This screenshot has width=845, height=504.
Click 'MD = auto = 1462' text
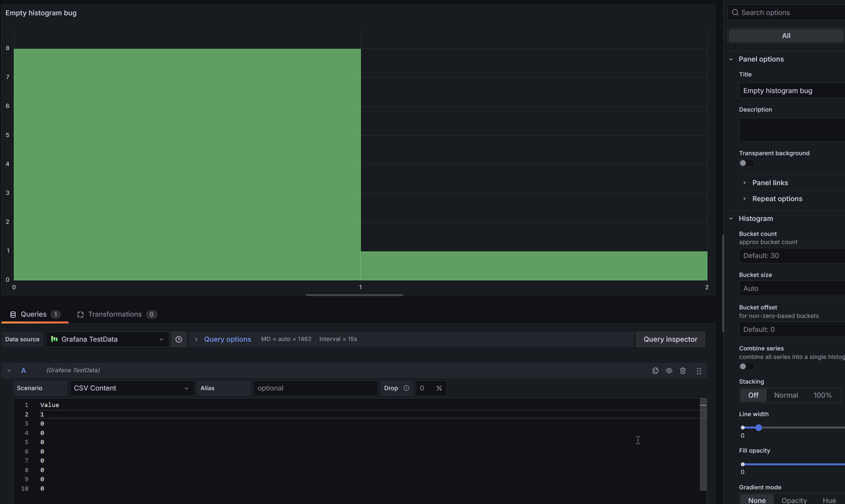click(x=286, y=339)
